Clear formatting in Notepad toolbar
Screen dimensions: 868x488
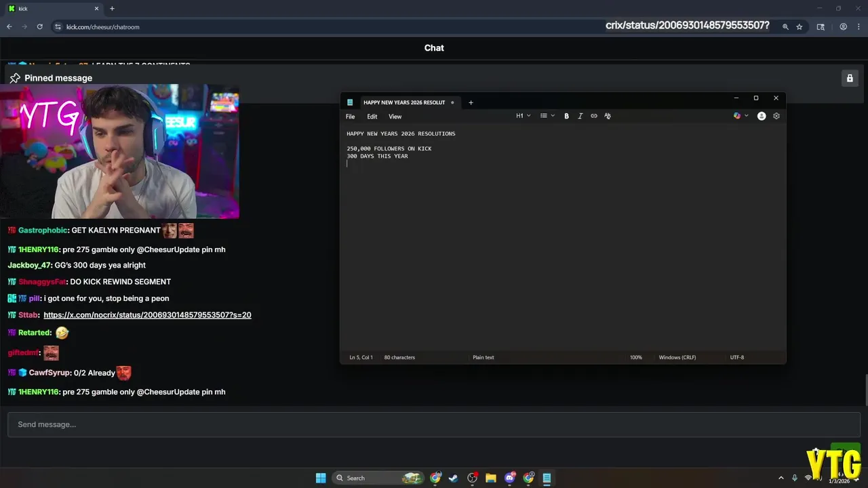pyautogui.click(x=608, y=116)
